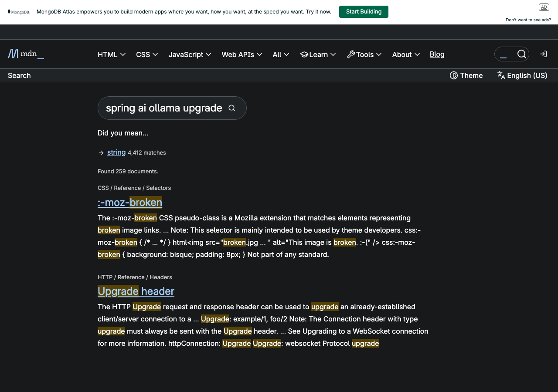Open the Learn menu
Viewport: 558px width, 392px height.
click(318, 54)
